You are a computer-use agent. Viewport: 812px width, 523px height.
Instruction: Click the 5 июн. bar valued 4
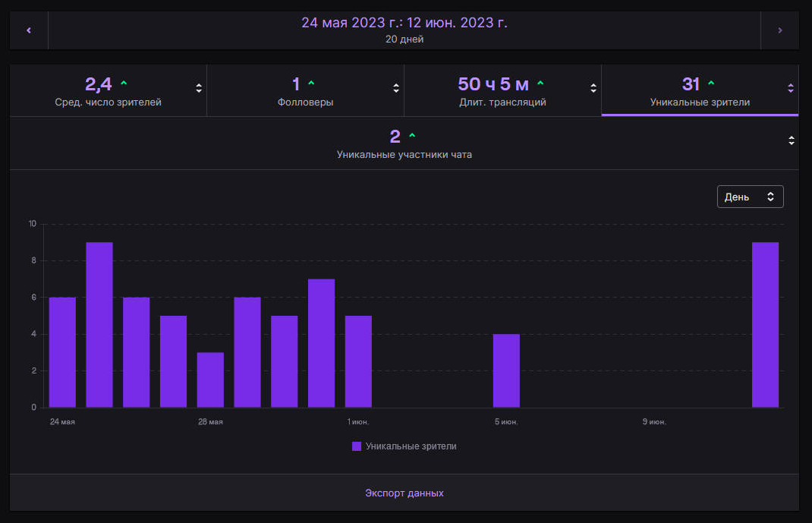click(506, 370)
